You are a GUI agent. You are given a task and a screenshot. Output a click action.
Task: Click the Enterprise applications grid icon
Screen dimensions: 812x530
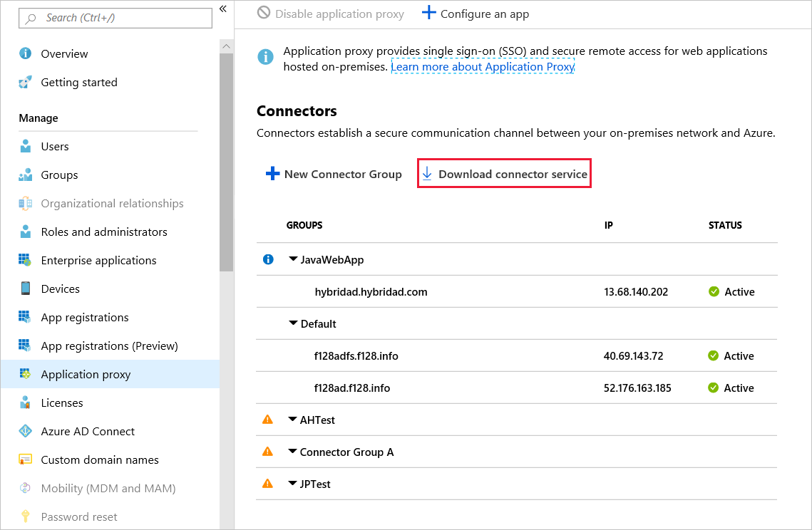point(26,260)
